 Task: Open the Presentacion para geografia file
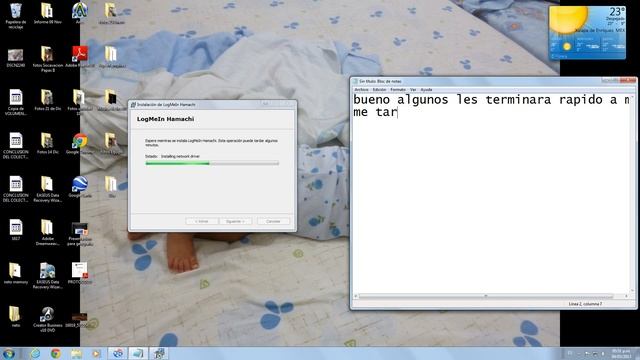pyautogui.click(x=80, y=234)
